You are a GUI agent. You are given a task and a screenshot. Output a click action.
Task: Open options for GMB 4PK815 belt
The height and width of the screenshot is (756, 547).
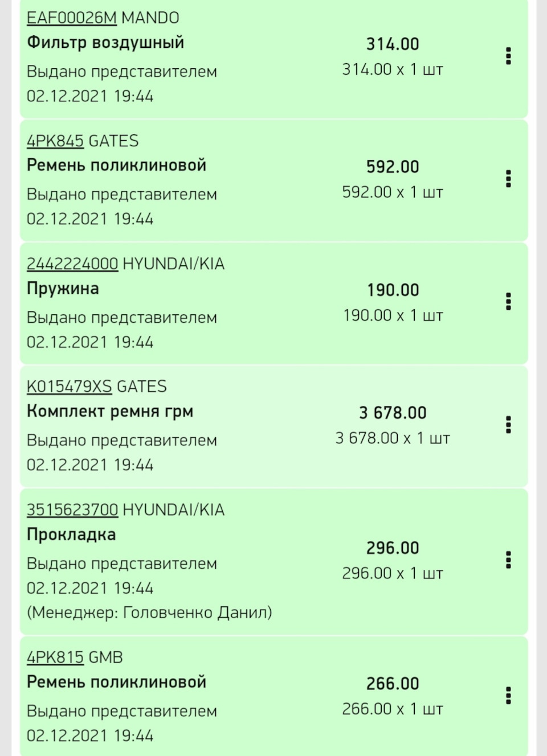508,695
